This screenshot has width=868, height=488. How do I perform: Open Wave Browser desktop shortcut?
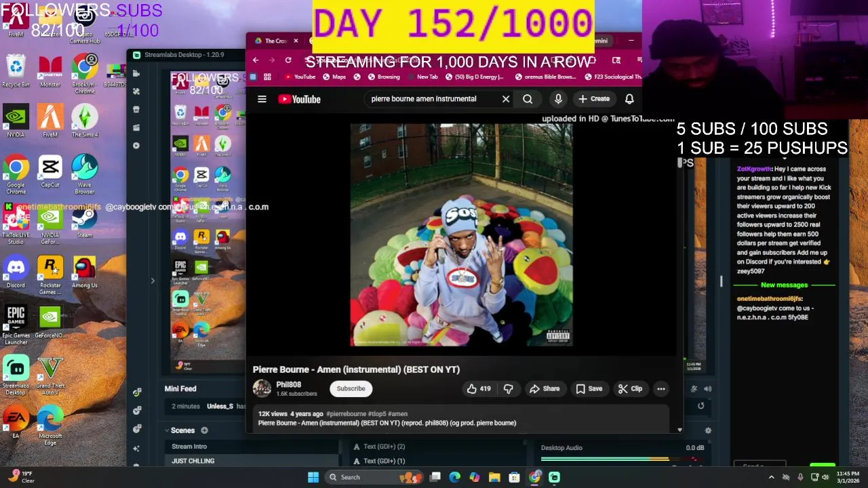85,174
